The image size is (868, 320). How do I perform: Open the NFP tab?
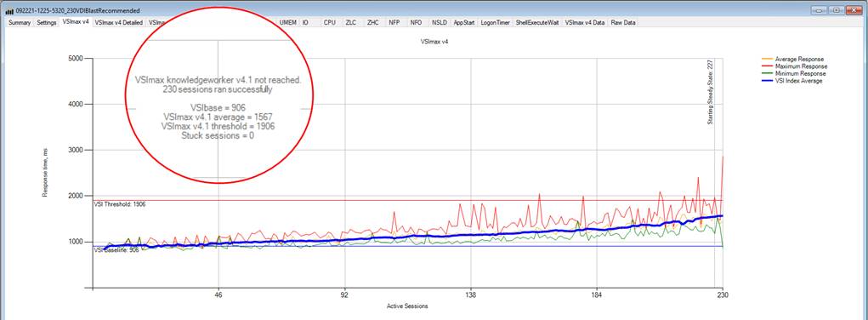coord(394,23)
